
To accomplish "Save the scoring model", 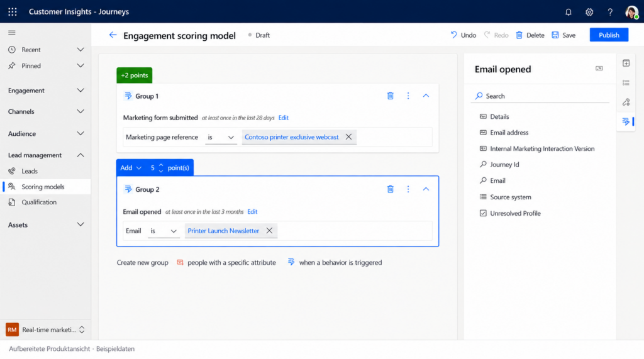I will [563, 35].
